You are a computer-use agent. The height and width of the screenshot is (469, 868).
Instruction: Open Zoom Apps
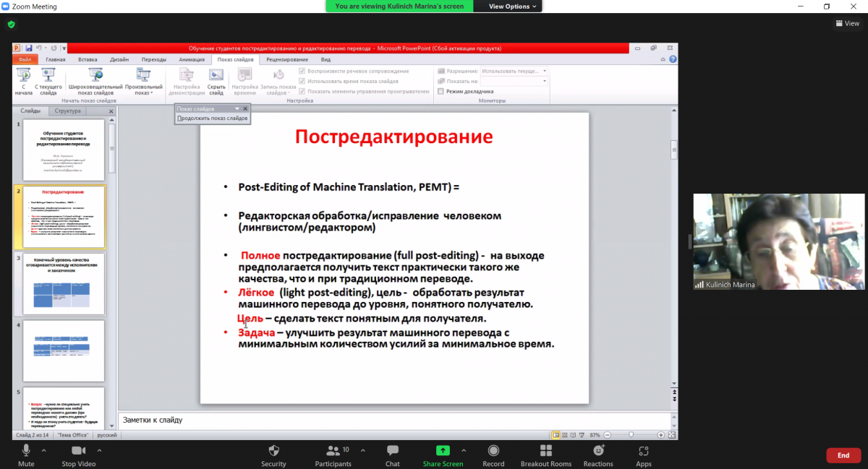tap(644, 455)
